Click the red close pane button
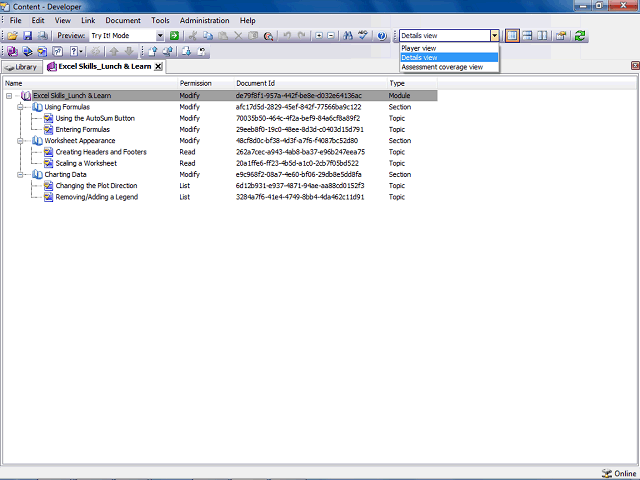 coord(635,66)
